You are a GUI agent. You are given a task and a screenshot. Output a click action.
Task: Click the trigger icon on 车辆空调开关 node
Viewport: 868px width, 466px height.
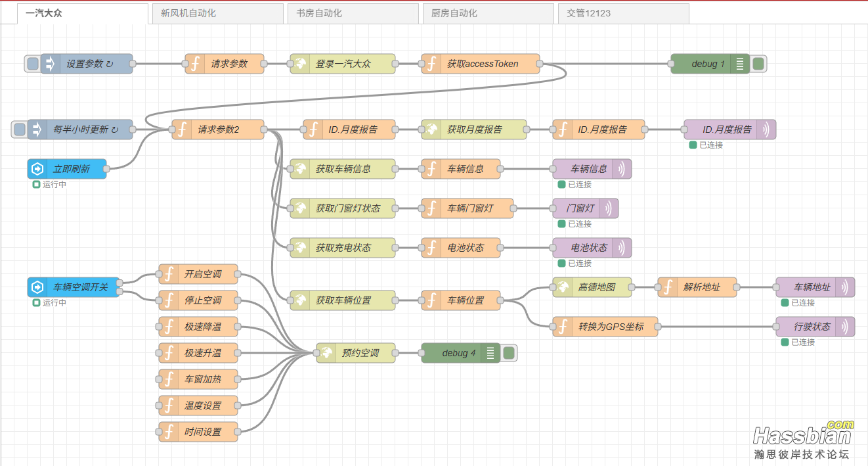click(x=37, y=287)
